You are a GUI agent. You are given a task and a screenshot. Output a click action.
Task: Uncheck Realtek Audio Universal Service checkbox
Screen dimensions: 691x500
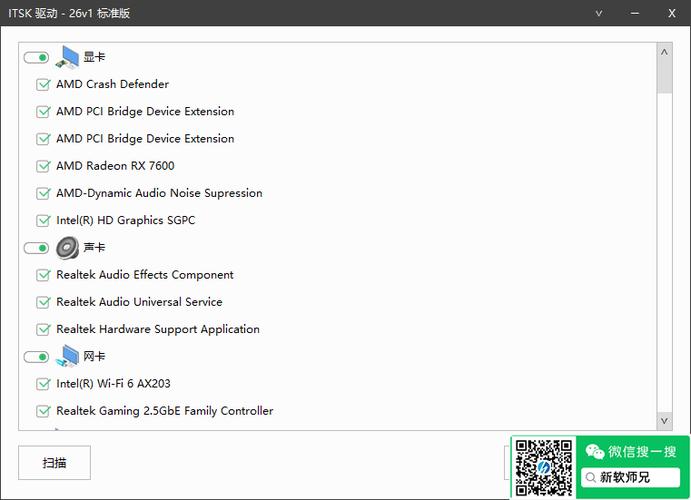pos(43,302)
